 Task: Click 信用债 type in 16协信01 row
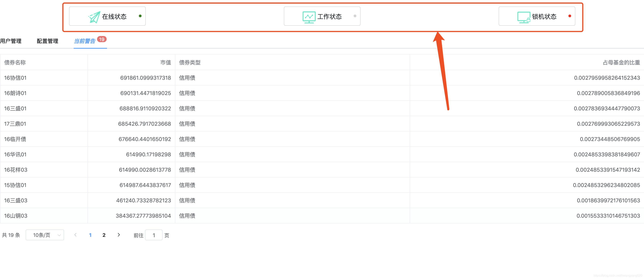187,78
